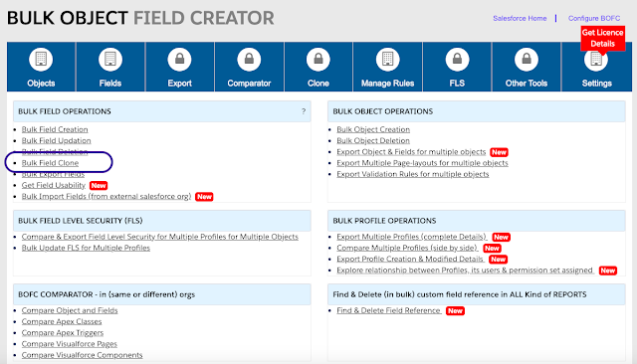Viewport: 637px width, 364px height.
Task: Click the BULK PROFILE OPERATIONS header text
Action: click(384, 221)
